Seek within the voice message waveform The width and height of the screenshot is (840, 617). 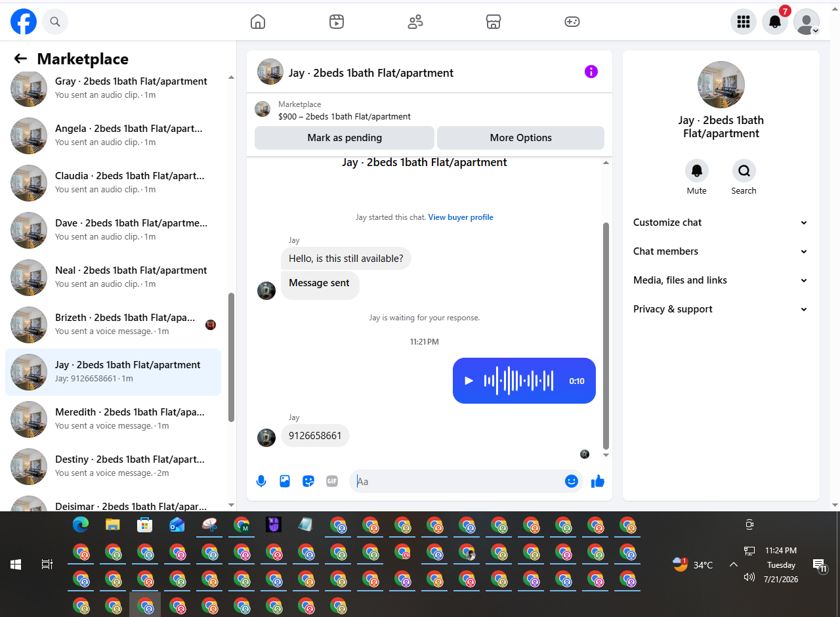[x=518, y=381]
